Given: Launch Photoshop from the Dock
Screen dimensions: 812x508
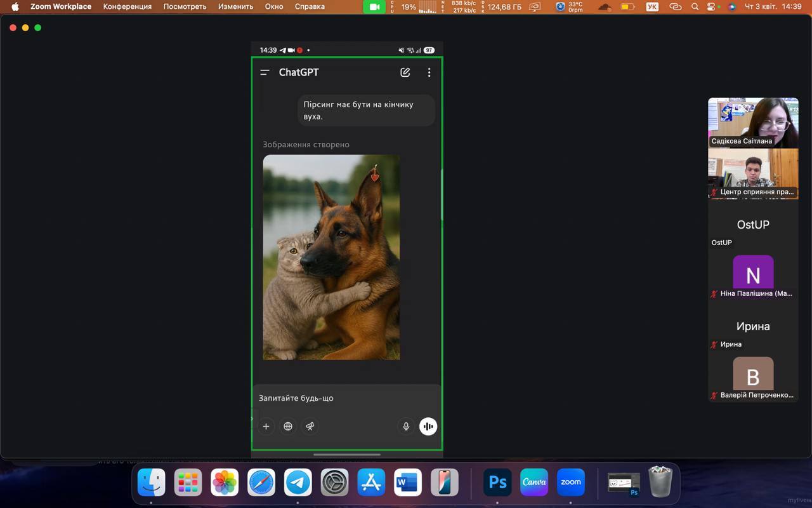Looking at the screenshot, I should pyautogui.click(x=497, y=483).
